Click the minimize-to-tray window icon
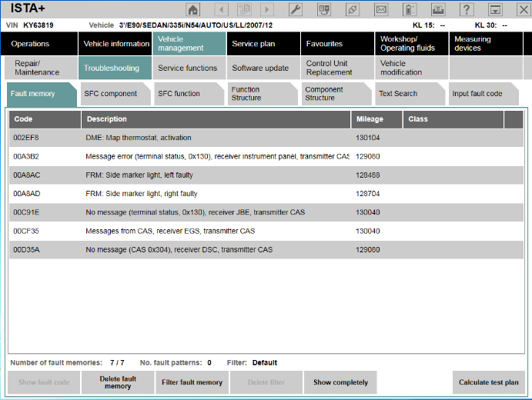 (x=495, y=9)
